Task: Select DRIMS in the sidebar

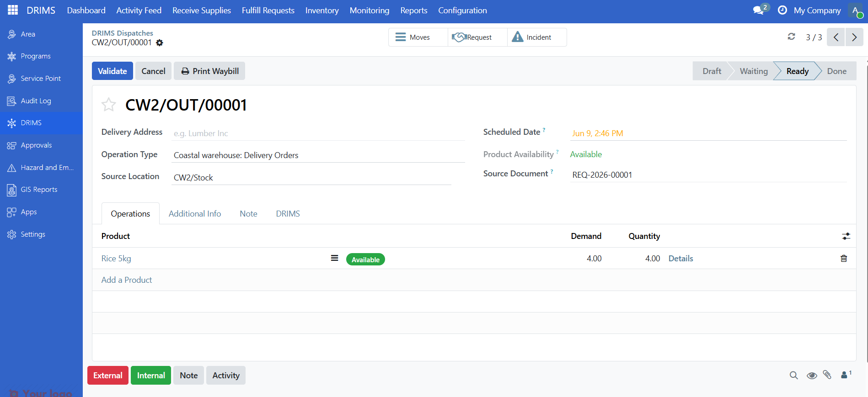Action: pos(41,123)
